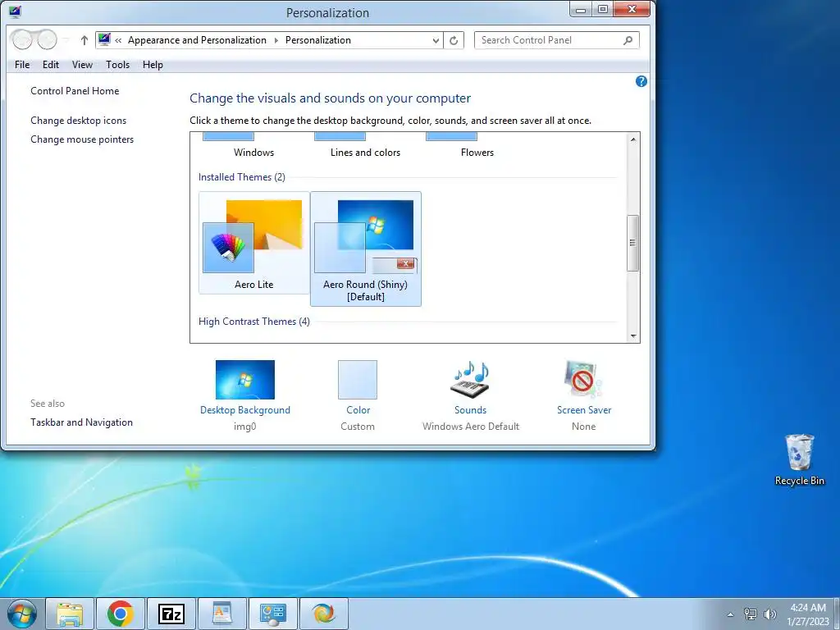Image resolution: width=840 pixels, height=630 pixels.
Task: Open the Help menu
Action: pyautogui.click(x=153, y=65)
